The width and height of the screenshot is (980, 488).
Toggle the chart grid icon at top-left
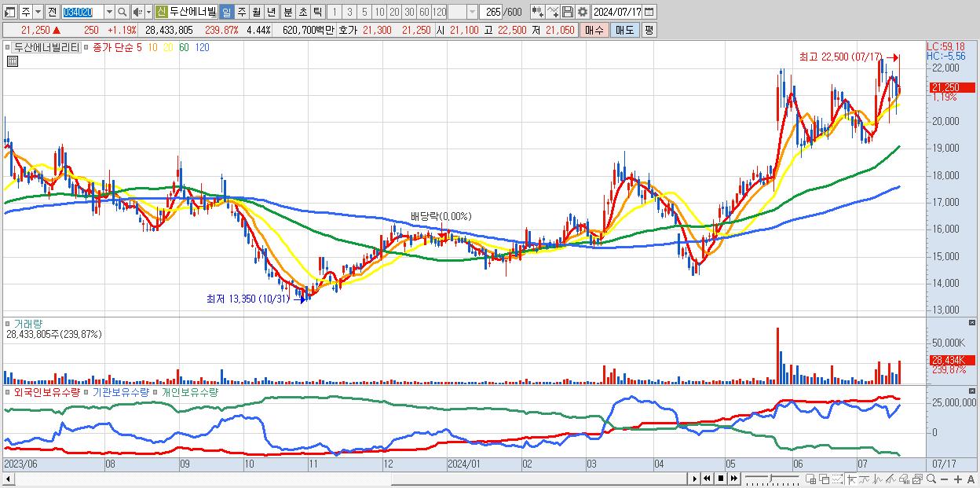pyautogui.click(x=11, y=61)
